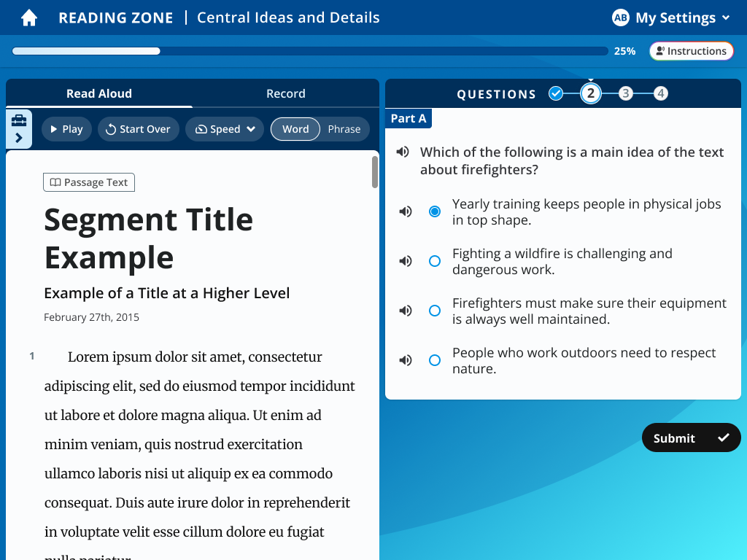Viewport: 747px width, 560px height.
Task: Hear the 'Yearly training' answer read aloud
Action: (406, 211)
